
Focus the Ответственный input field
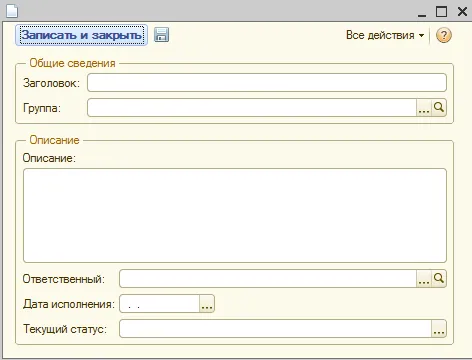coord(268,279)
